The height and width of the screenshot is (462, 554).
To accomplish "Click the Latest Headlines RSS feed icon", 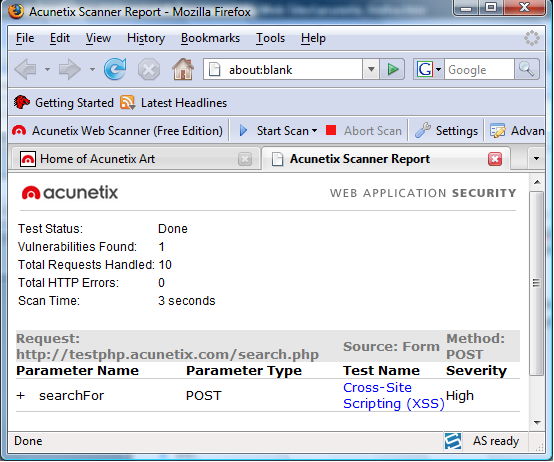I will click(x=127, y=103).
